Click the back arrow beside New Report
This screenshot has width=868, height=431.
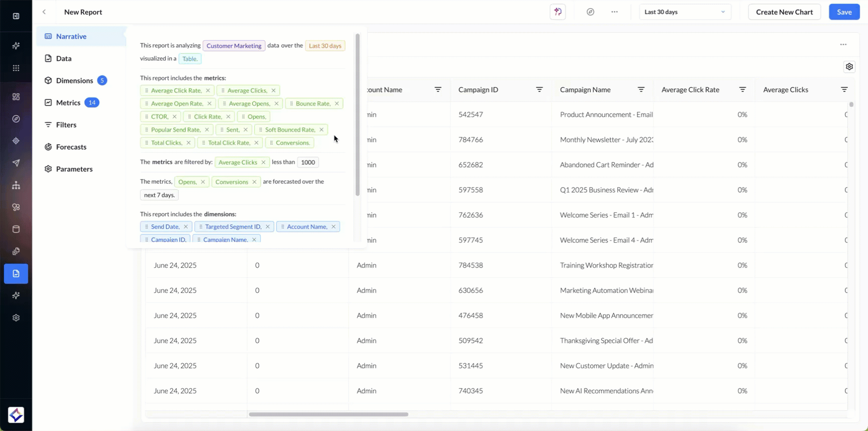[x=44, y=12]
